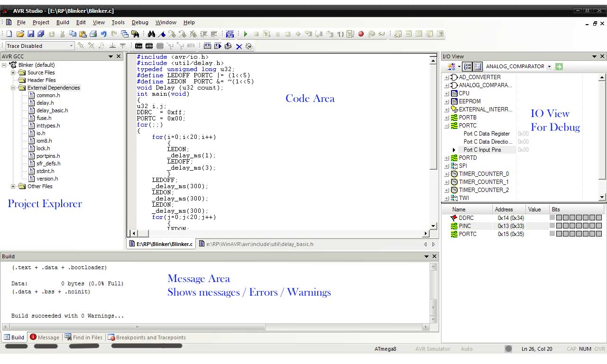The width and height of the screenshot is (607, 364).
Task: Collapse the PORTC node in I/O View
Action: coord(447,126)
